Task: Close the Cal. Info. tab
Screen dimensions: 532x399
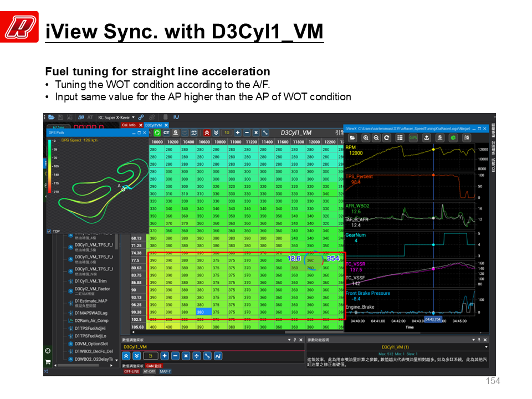Action: click(141, 125)
